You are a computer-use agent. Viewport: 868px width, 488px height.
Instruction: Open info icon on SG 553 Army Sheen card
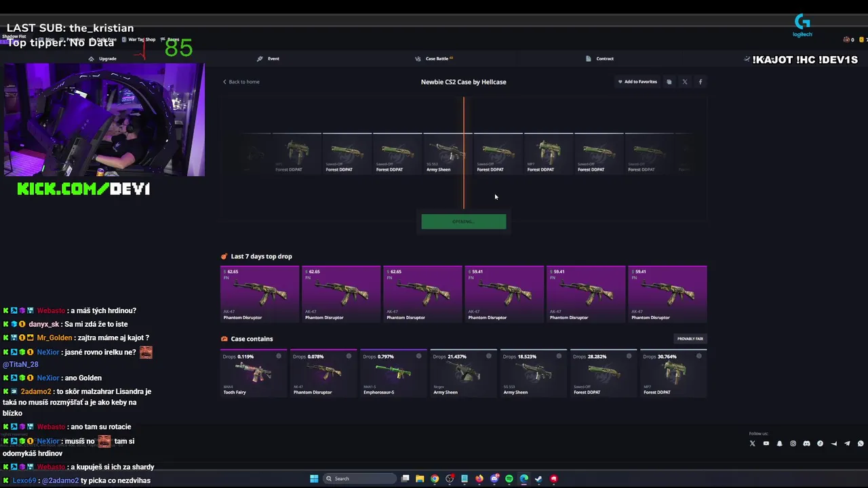click(x=559, y=356)
